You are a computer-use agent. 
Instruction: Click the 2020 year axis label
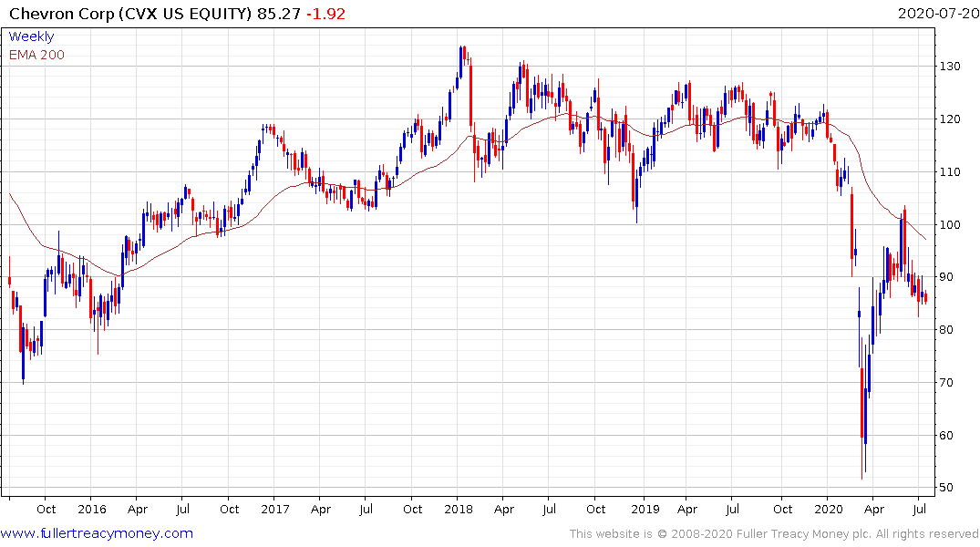[828, 509]
